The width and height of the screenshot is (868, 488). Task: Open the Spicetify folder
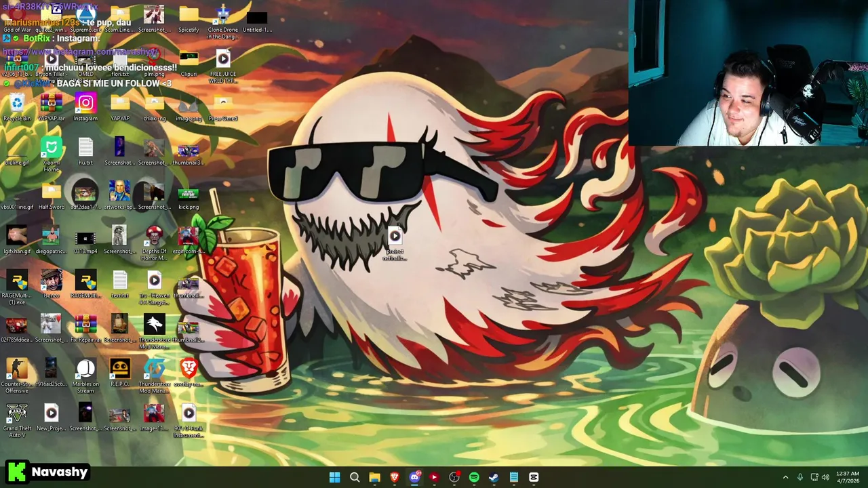pos(189,19)
